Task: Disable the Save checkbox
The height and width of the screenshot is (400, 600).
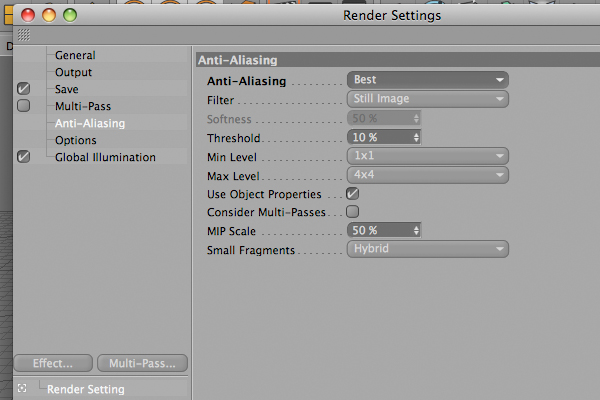Action: click(x=24, y=89)
